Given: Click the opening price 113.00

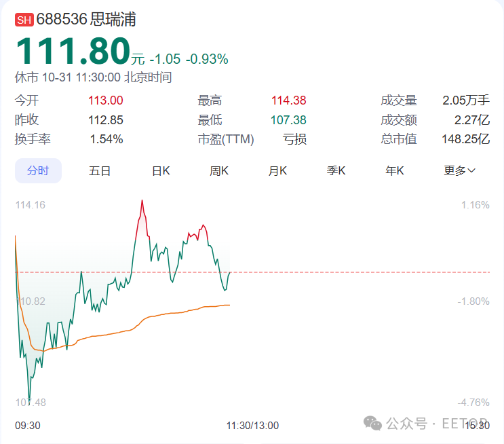Looking at the screenshot, I should pyautogui.click(x=105, y=100).
